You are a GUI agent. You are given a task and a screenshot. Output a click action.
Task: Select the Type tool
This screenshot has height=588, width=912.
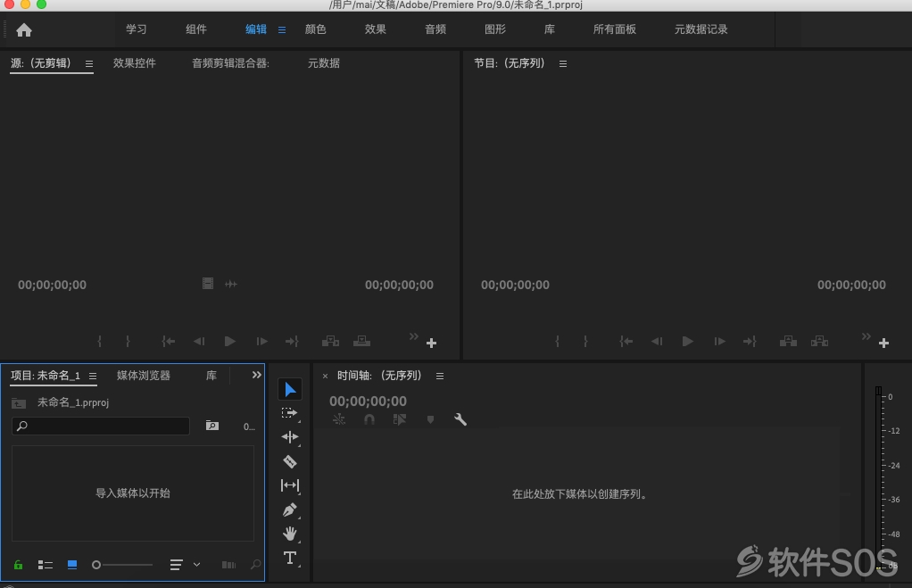290,559
